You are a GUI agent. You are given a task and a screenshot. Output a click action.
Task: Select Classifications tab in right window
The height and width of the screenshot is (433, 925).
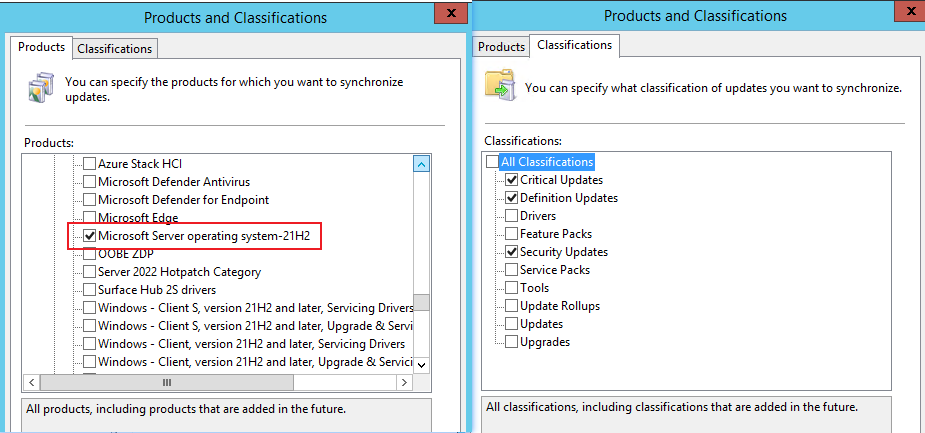pos(575,45)
